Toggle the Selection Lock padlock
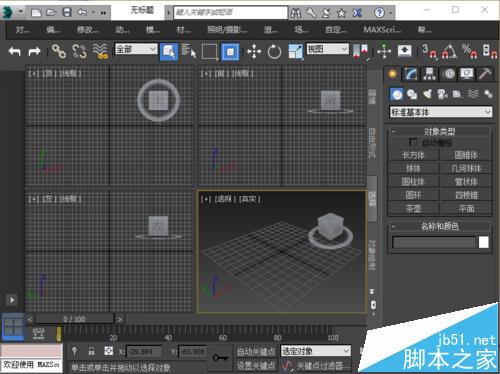Screen dimensions: 500x374 [91, 351]
